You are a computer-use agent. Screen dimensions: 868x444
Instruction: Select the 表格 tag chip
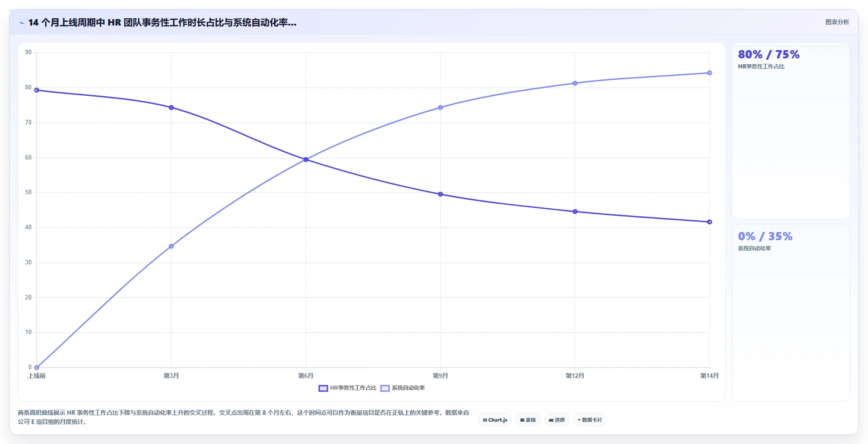pos(528,420)
